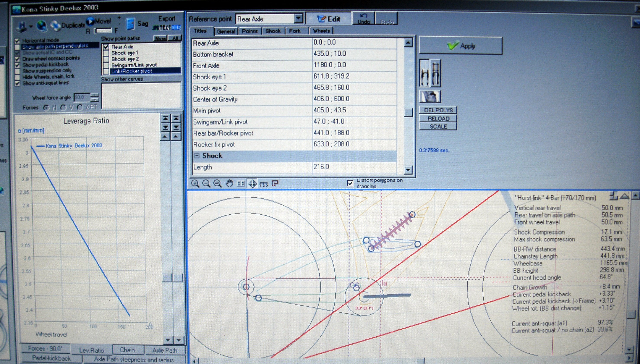
Task: Check Swingarm/Link pivot point path
Action: pyautogui.click(x=106, y=65)
